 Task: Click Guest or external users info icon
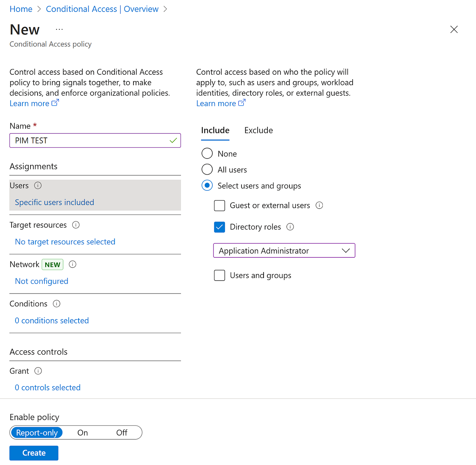[x=319, y=205]
